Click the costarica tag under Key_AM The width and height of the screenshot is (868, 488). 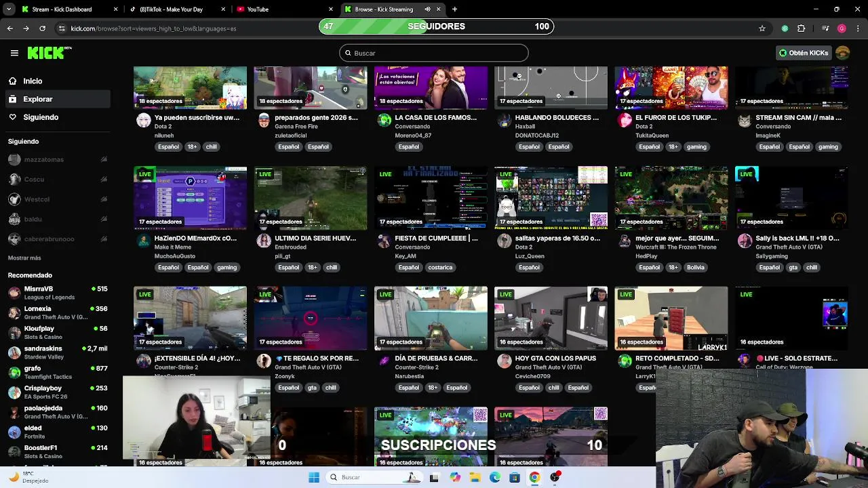[440, 267]
